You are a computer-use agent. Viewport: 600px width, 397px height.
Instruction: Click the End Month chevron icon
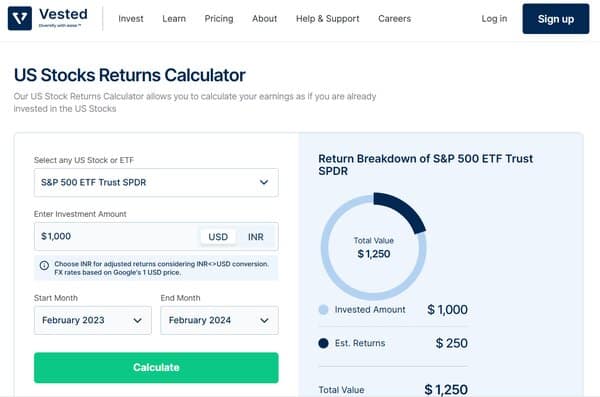tap(264, 320)
